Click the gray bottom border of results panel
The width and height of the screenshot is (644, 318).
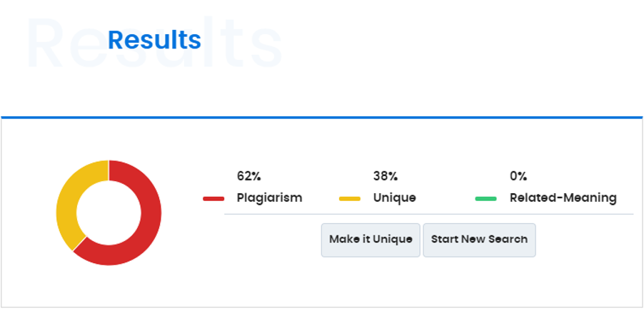click(x=322, y=307)
